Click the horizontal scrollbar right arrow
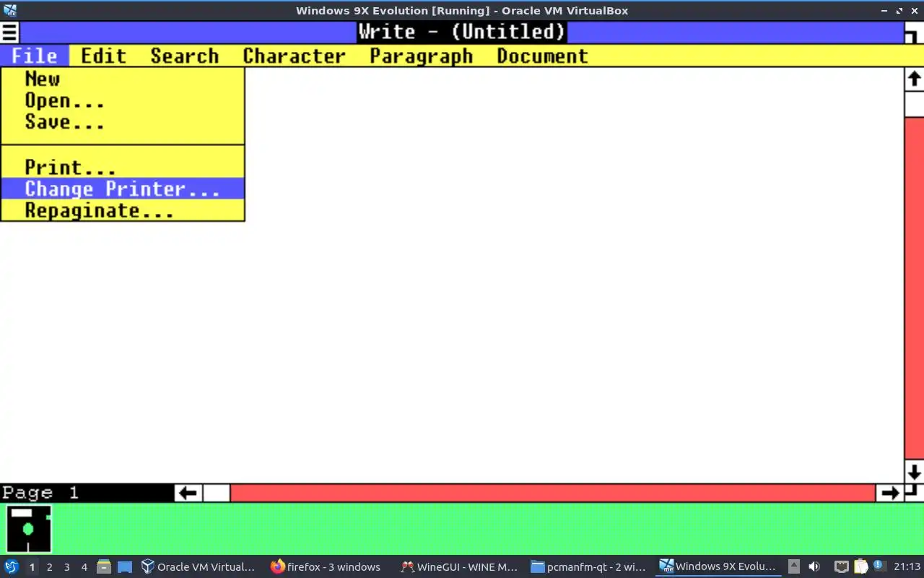The height and width of the screenshot is (578, 924). pos(890,493)
